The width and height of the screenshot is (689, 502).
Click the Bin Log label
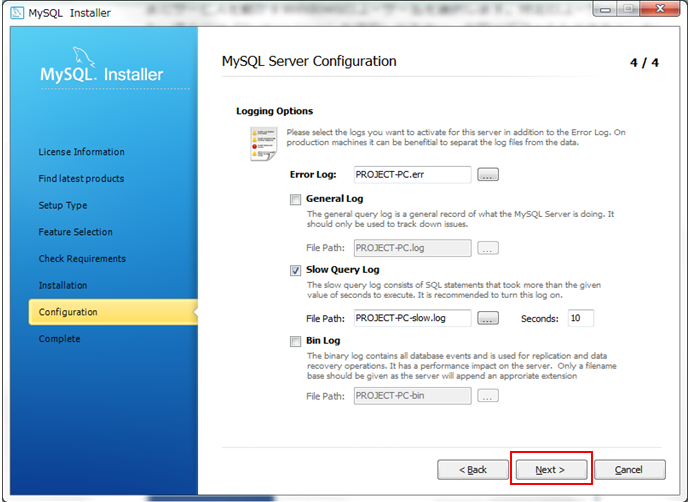pos(323,341)
